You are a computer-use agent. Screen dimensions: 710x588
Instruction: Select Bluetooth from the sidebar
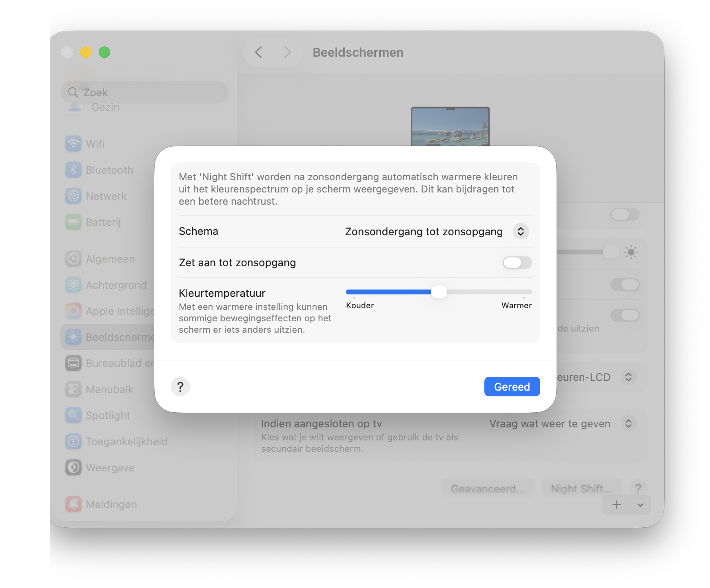[109, 170]
